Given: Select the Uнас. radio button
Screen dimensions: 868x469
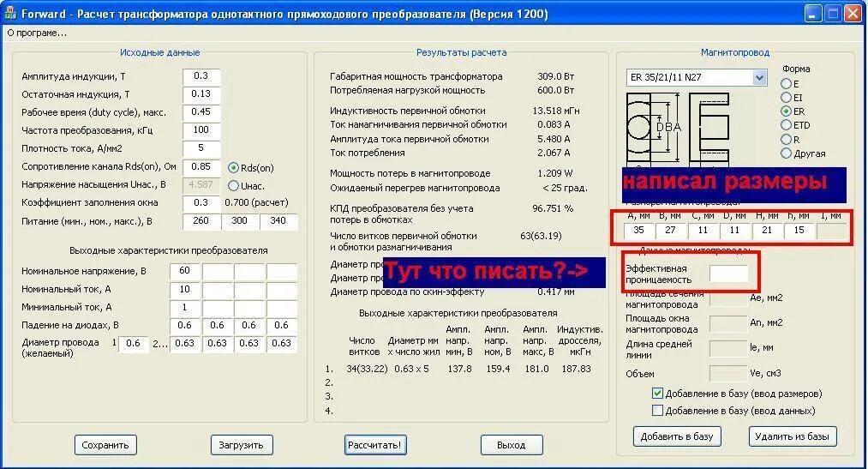Looking at the screenshot, I should 234,185.
